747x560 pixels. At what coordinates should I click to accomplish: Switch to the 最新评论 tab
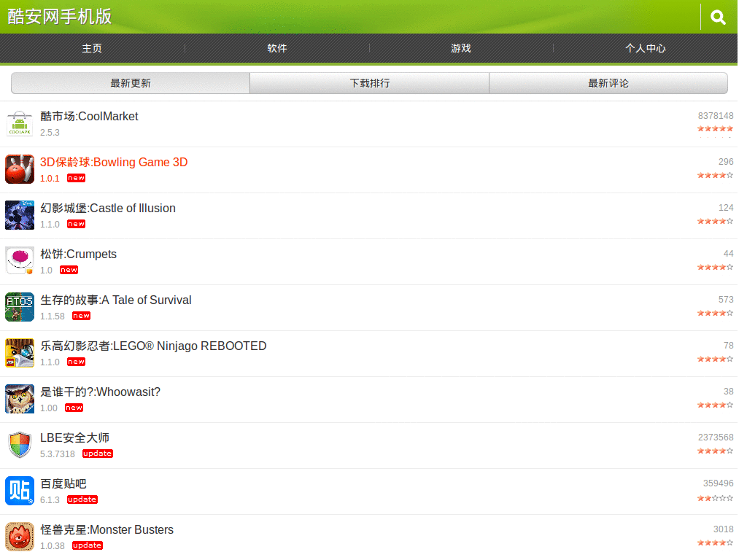click(608, 83)
